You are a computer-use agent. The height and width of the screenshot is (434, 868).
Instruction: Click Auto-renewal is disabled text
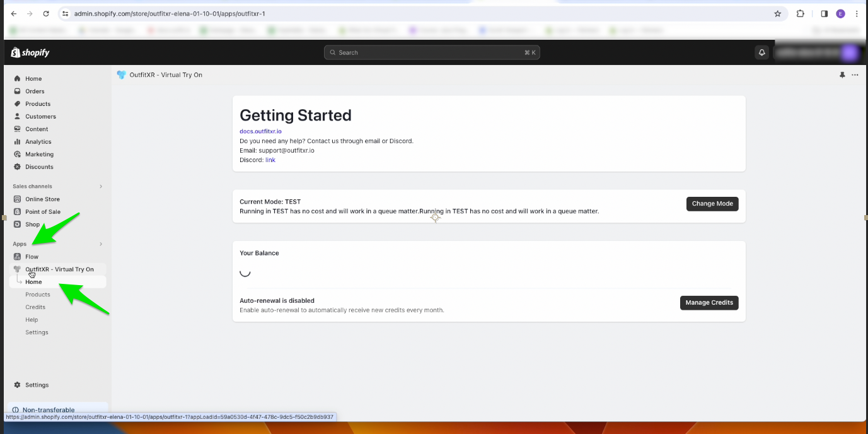click(x=277, y=301)
